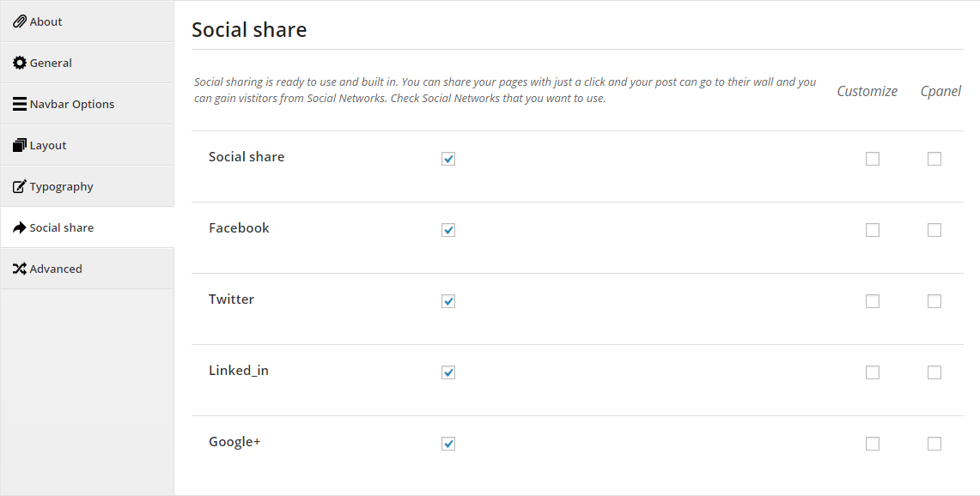
Task: Click the pencil edit icon for Typography
Action: [20, 187]
